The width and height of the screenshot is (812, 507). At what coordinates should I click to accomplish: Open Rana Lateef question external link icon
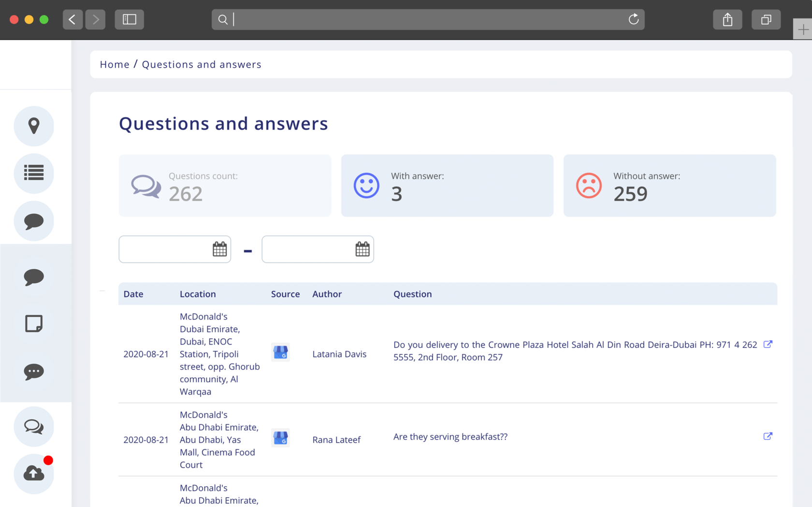click(x=768, y=436)
